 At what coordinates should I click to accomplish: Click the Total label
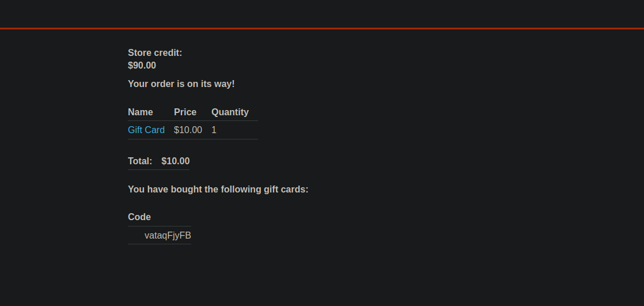pyautogui.click(x=140, y=161)
